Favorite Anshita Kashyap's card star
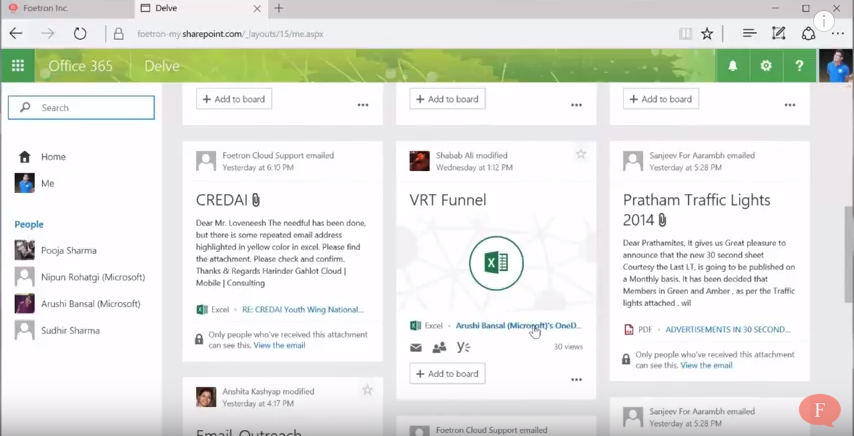 (368, 390)
